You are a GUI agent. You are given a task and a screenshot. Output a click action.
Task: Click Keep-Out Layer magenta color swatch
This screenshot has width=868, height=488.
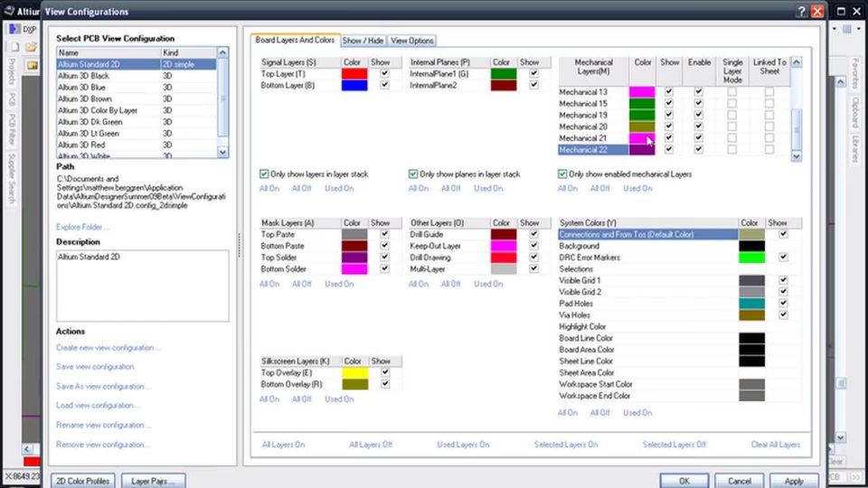pos(504,246)
